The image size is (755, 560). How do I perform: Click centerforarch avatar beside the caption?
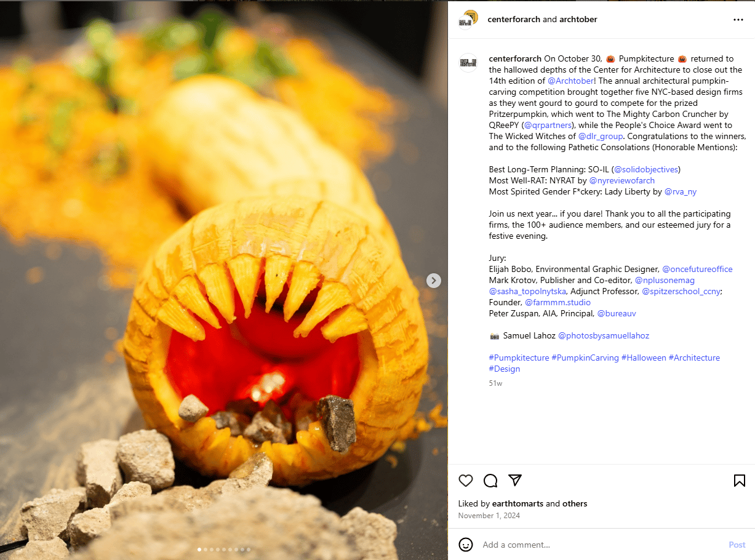tap(468, 63)
